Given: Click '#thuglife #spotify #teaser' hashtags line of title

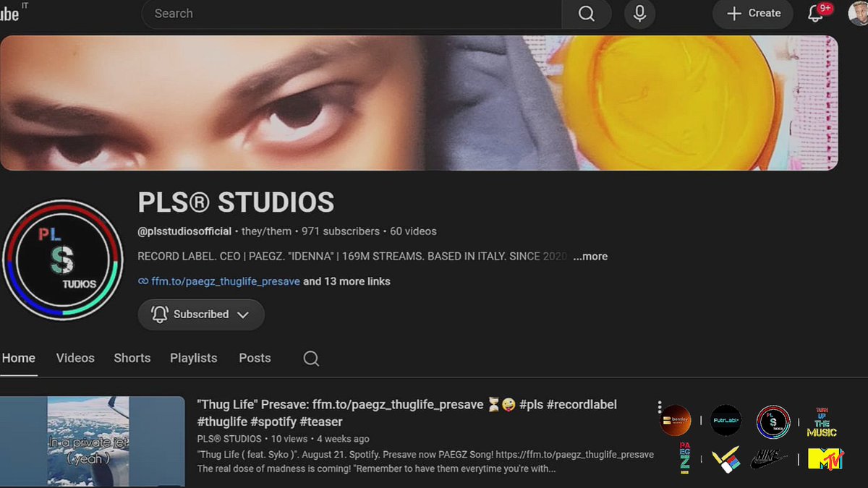Looking at the screenshot, I should [270, 421].
